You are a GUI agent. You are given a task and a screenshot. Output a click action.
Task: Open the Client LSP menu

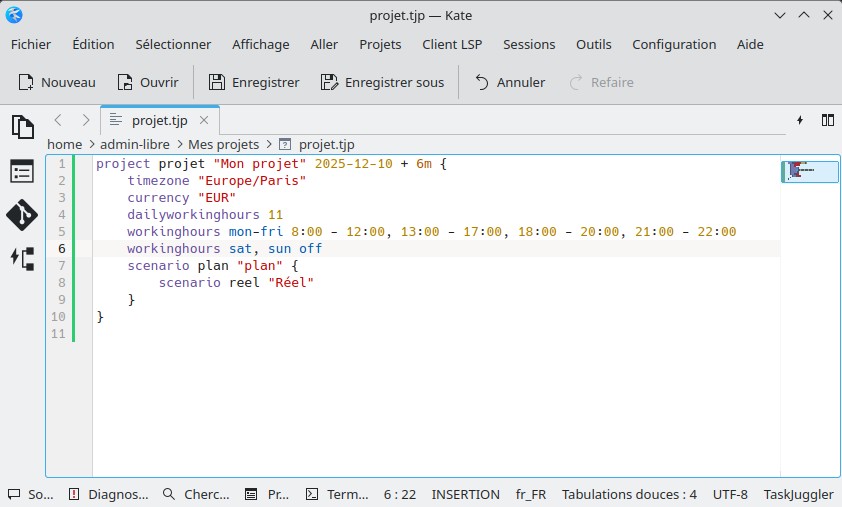(x=452, y=44)
